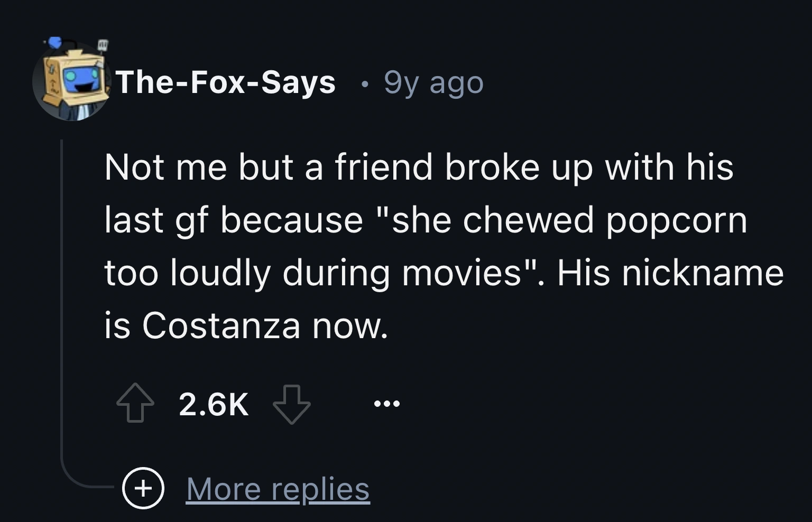The height and width of the screenshot is (522, 812).
Task: Click the word "gf" in the comment
Action: [190, 221]
